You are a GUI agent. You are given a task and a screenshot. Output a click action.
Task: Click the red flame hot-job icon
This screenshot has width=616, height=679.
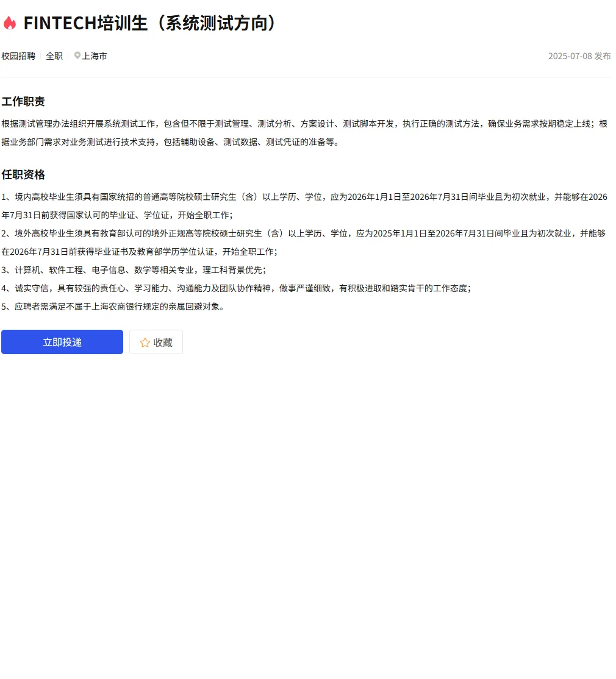(10, 23)
